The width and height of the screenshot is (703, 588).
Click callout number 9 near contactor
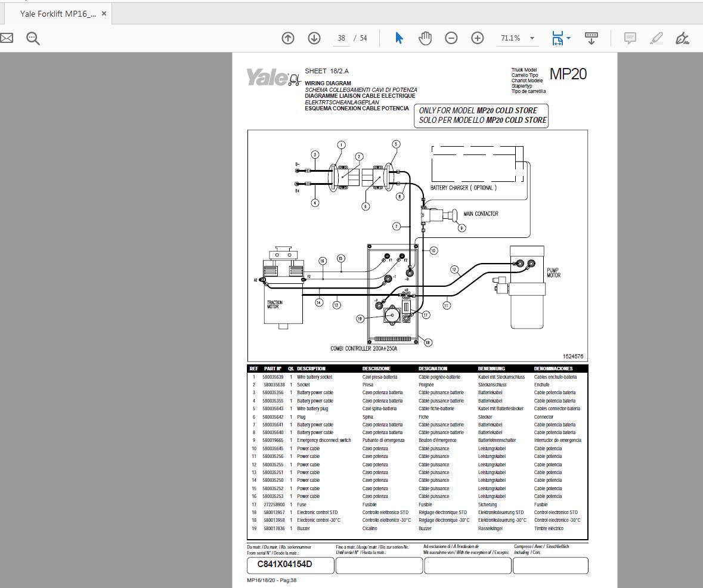click(x=462, y=228)
